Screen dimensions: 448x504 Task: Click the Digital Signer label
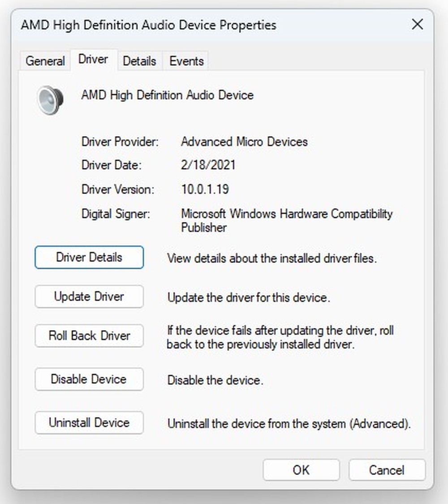(x=116, y=214)
